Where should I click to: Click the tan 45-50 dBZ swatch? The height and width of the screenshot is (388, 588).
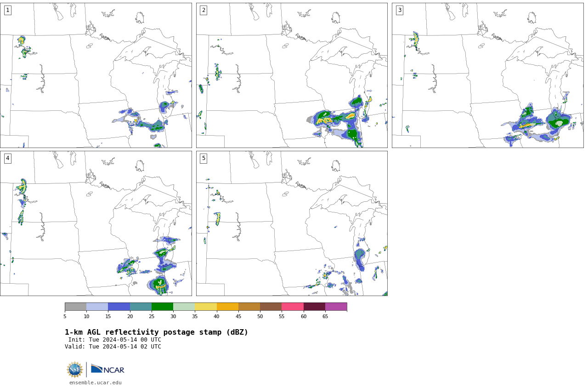(249, 307)
